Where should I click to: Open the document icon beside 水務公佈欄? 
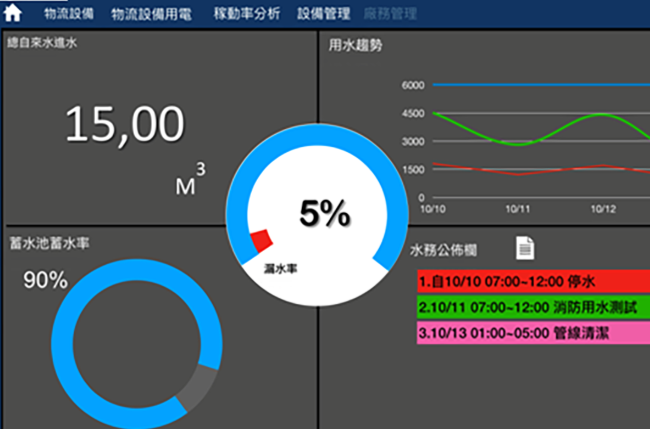tap(525, 247)
